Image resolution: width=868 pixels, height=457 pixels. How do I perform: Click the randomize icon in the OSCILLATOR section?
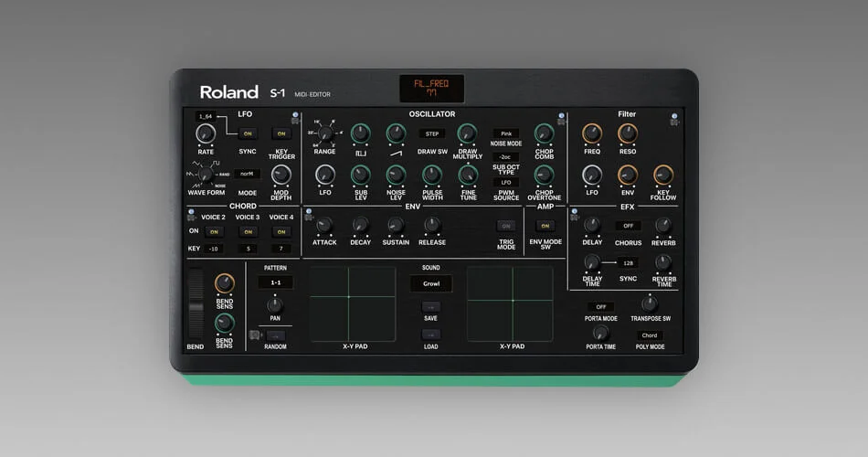(561, 119)
